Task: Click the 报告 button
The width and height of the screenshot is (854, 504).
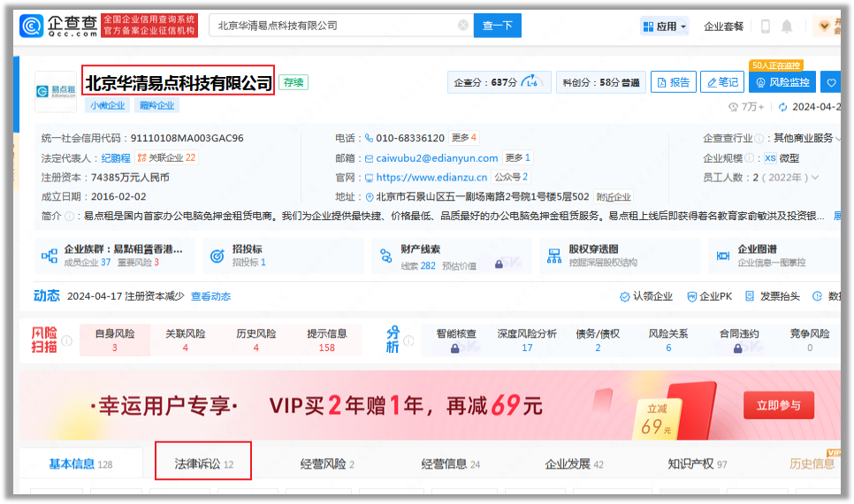Action: coord(673,82)
